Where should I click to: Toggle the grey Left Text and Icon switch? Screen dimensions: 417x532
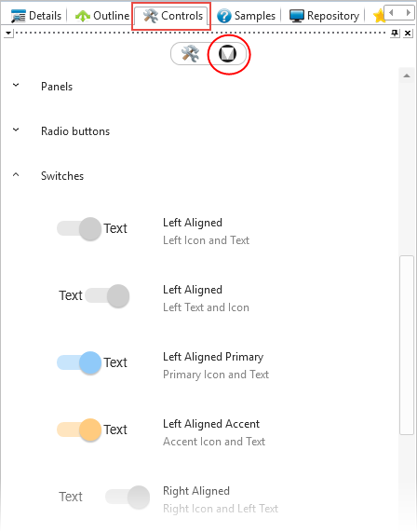[x=107, y=296]
